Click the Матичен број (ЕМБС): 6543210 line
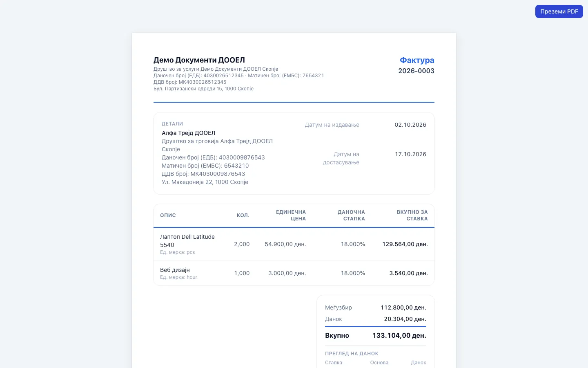588x368 pixels. pyautogui.click(x=205, y=166)
